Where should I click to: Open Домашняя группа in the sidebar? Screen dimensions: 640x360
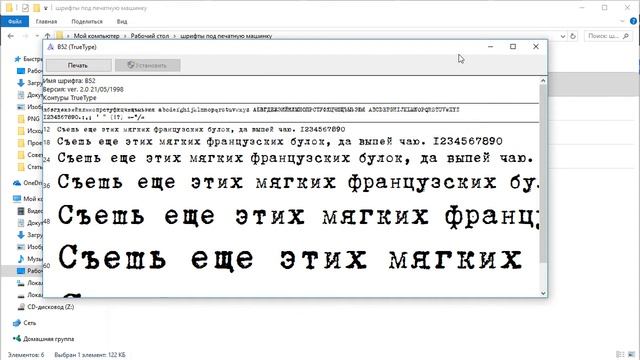click(x=44, y=339)
